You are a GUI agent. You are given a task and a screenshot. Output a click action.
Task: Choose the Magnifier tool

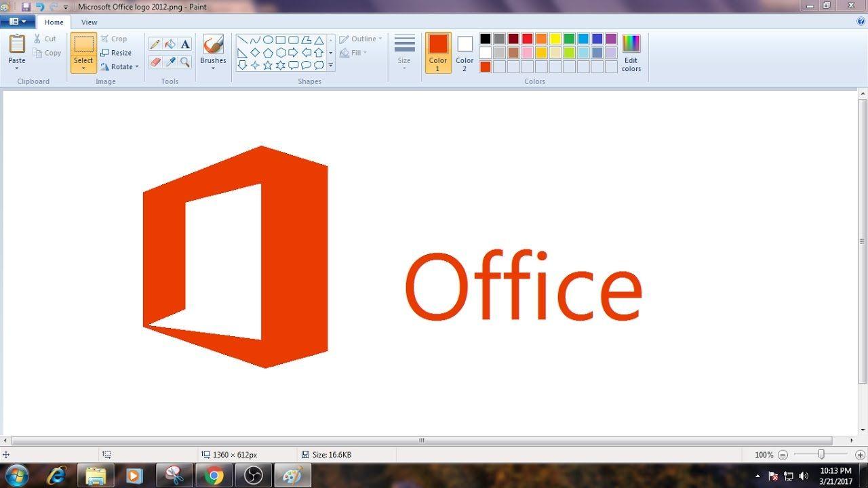coord(185,62)
